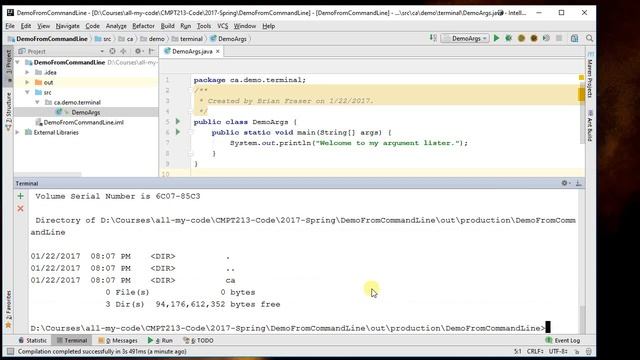Screen dimensions: 640x360
Task: Open the Navigate menu
Action: 68,26
